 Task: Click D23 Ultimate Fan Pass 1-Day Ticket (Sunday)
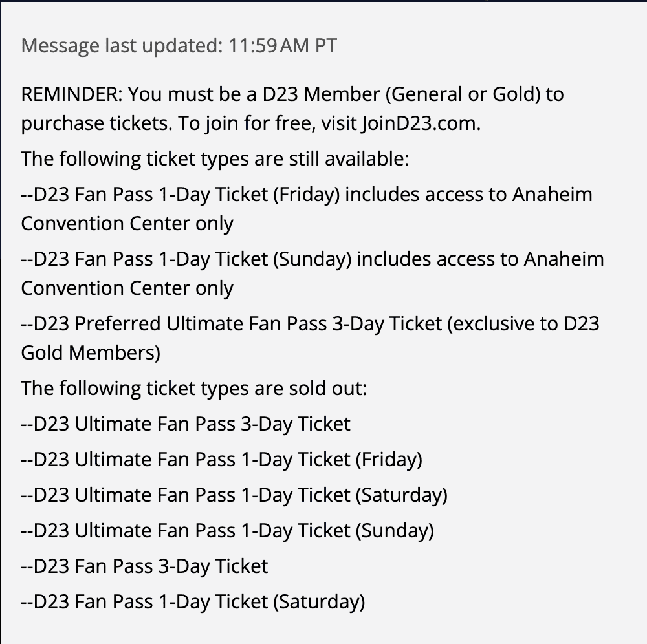click(227, 530)
